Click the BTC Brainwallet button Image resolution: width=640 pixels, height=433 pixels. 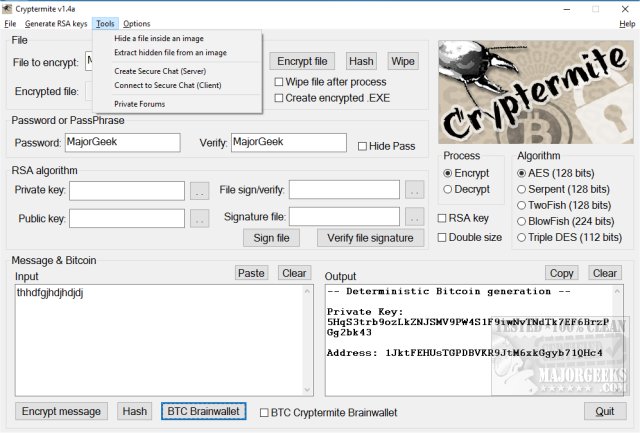[x=203, y=411]
